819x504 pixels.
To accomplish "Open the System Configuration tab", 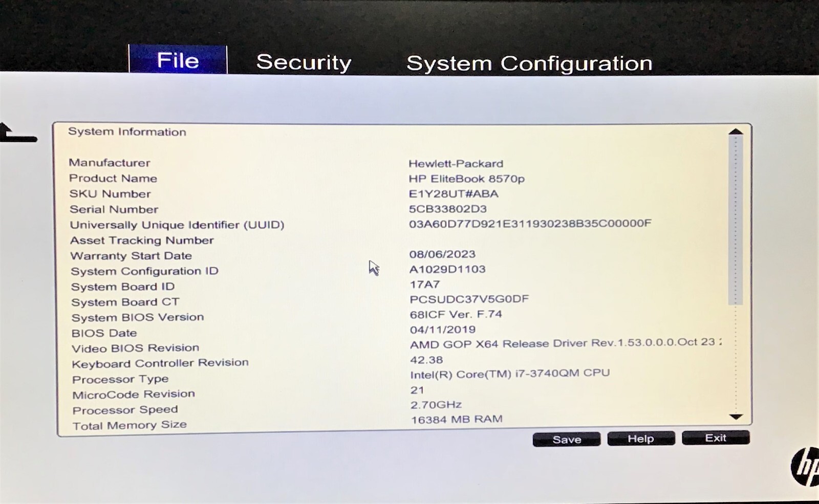I will tap(529, 63).
